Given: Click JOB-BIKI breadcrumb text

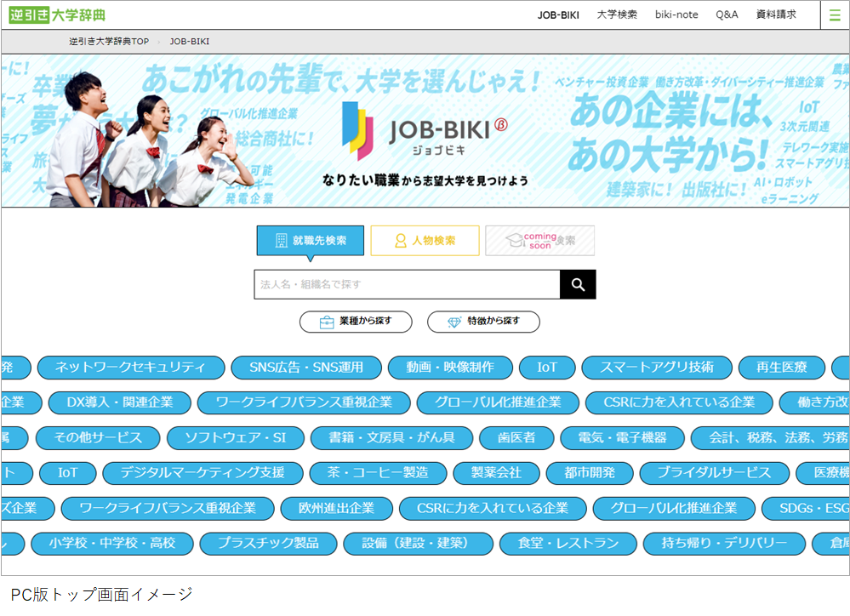Looking at the screenshot, I should tap(189, 41).
